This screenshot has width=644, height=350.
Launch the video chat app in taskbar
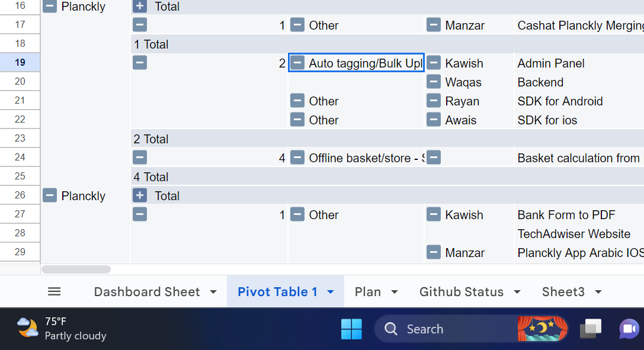click(629, 329)
